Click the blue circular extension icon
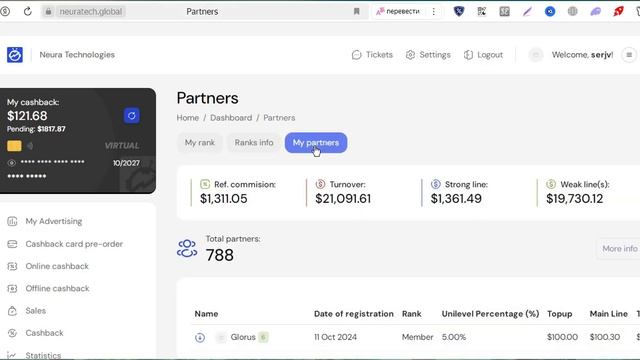The height and width of the screenshot is (360, 640). 550,11
